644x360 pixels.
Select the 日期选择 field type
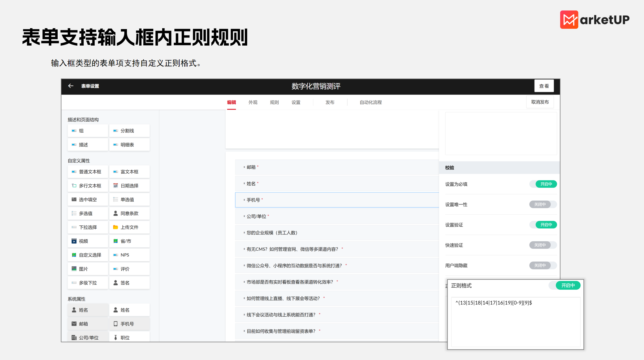click(129, 185)
